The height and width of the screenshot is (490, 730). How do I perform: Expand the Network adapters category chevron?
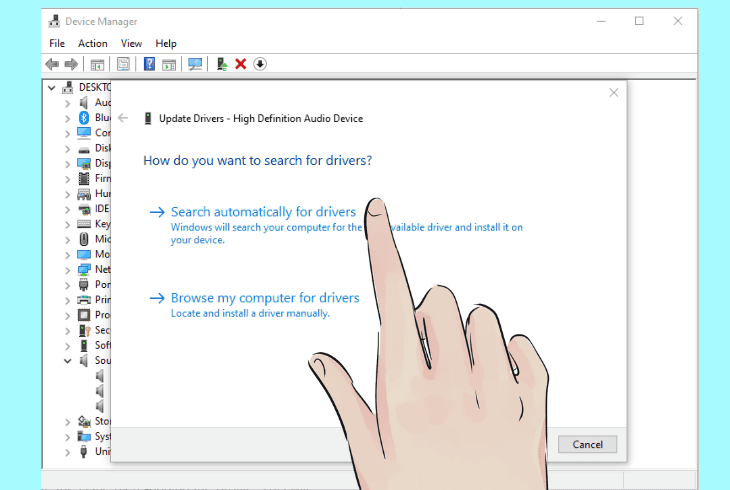pos(68,270)
